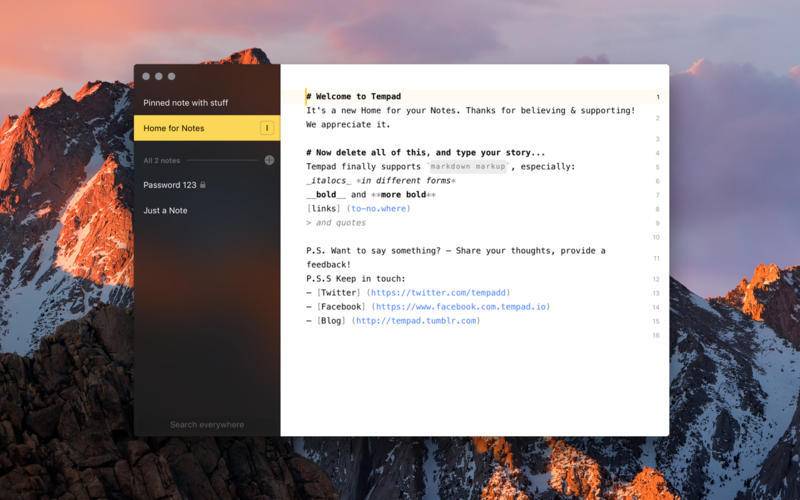Click line number 11 in gutter
Image resolution: width=800 pixels, height=500 pixels.
pyautogui.click(x=657, y=258)
